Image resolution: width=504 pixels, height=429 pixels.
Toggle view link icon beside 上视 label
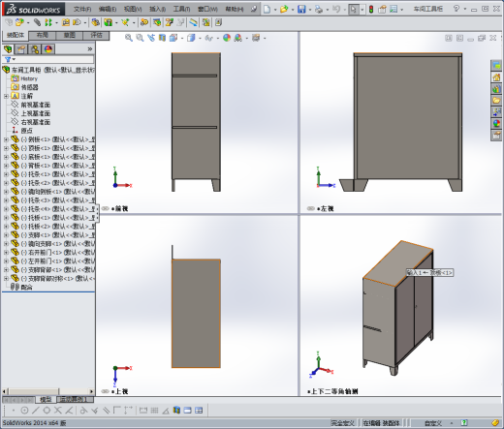pos(105,391)
